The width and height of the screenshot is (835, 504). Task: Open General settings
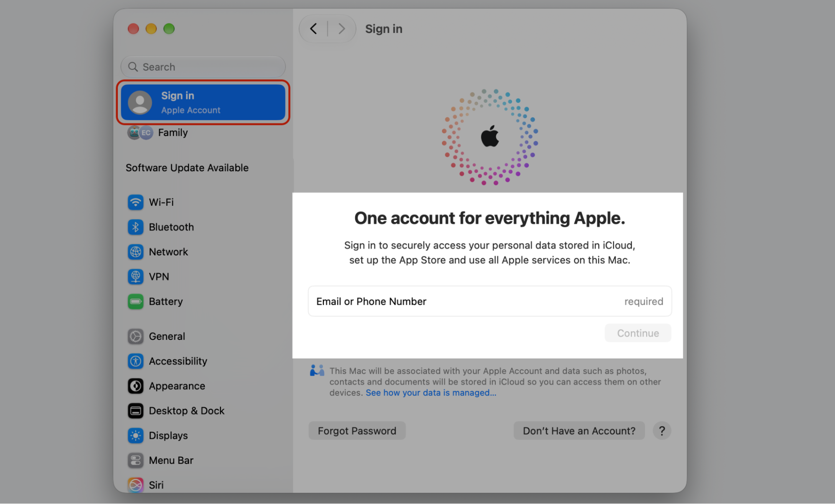tap(203, 337)
